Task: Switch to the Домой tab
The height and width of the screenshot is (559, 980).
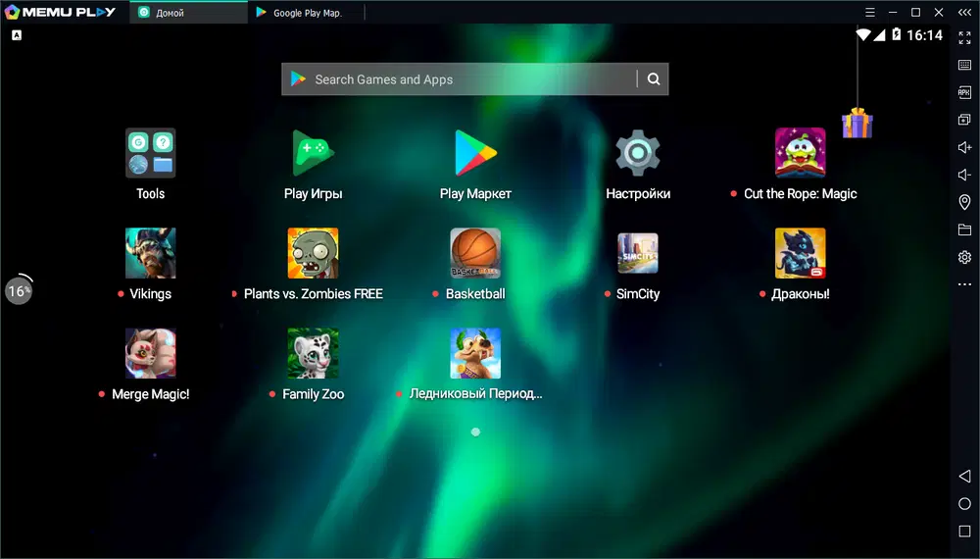Action: [x=188, y=12]
